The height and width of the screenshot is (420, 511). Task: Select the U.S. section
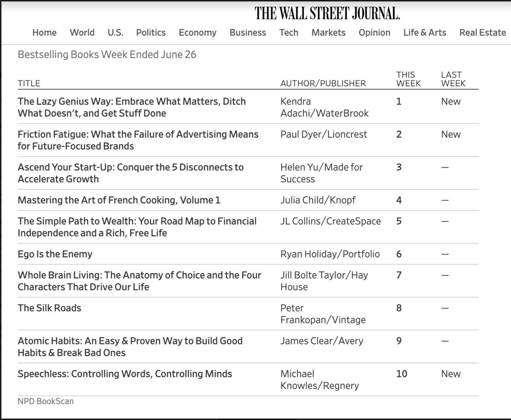pyautogui.click(x=115, y=33)
